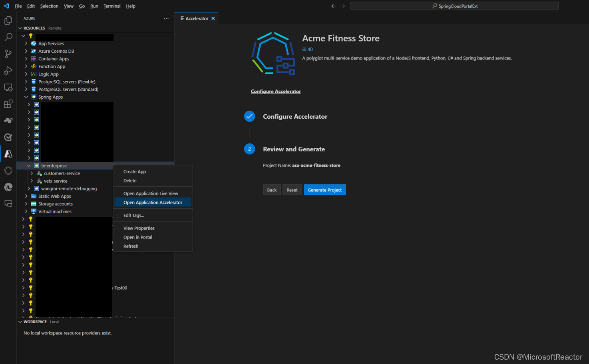Viewport: 589px width, 364px height.
Task: Click the Virtual machines icon
Action: pos(34,211)
